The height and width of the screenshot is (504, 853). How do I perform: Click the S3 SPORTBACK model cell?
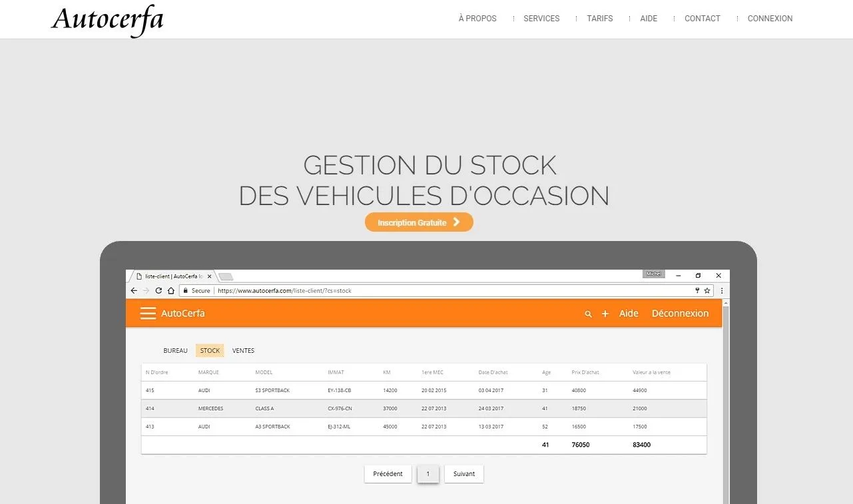(x=272, y=390)
